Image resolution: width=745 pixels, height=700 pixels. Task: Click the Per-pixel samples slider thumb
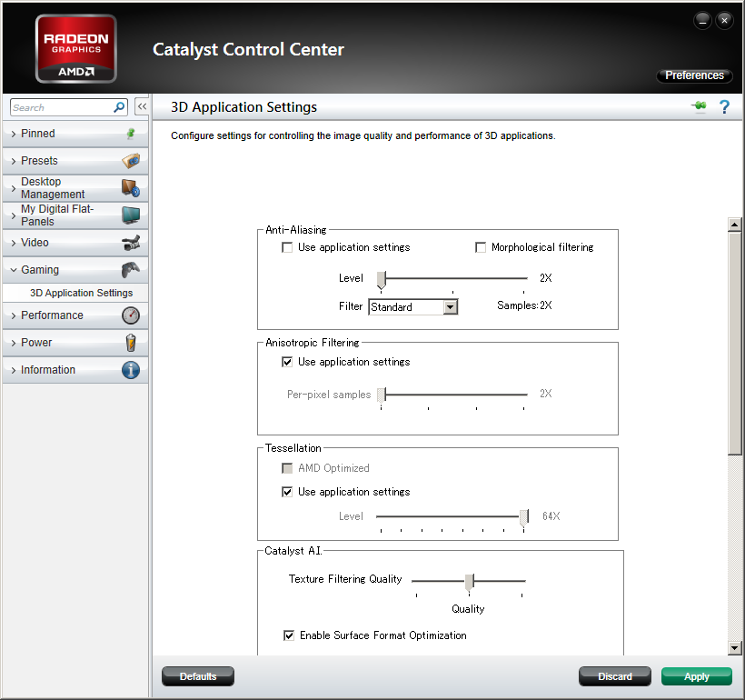coord(382,395)
